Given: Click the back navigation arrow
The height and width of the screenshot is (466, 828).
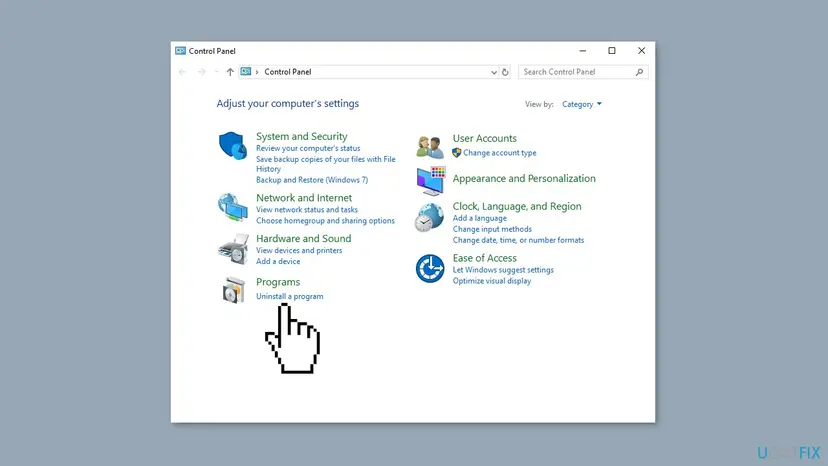Looking at the screenshot, I should click(182, 72).
